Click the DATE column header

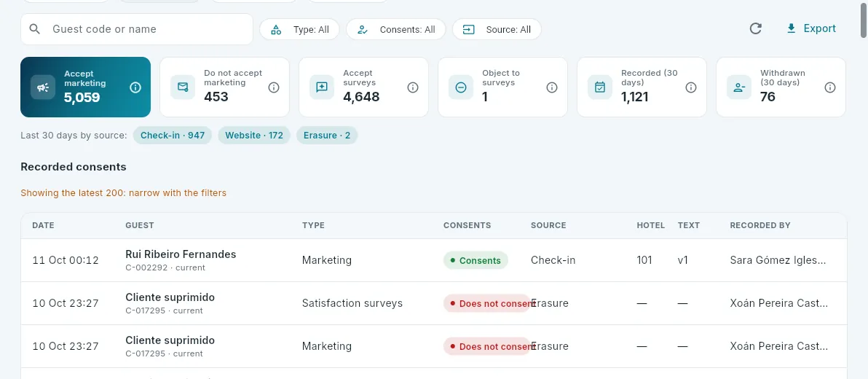[43, 225]
